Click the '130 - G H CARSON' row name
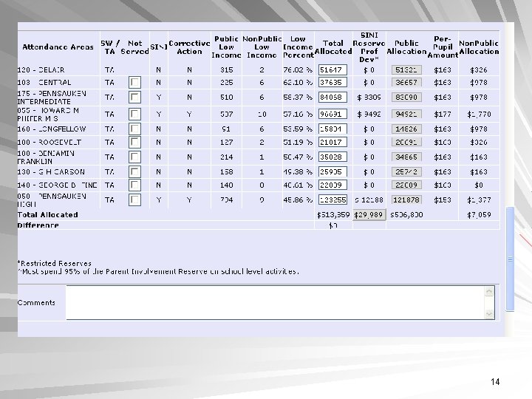The width and height of the screenshot is (532, 399). tap(51, 171)
